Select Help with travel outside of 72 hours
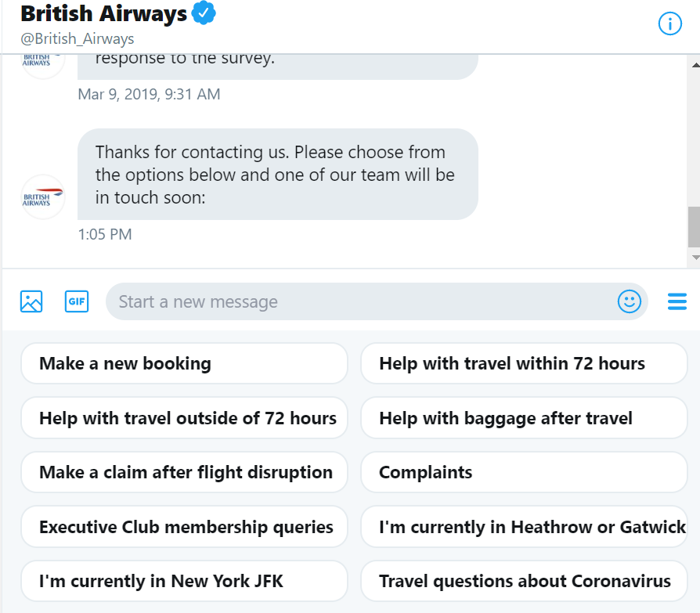Screen dimensions: 700x613 pyautogui.click(x=184, y=418)
